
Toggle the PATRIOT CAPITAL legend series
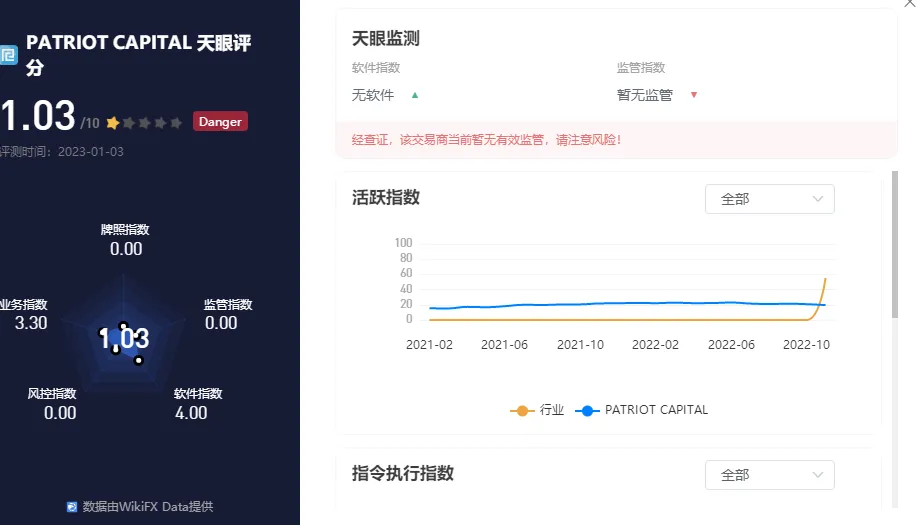click(x=642, y=410)
